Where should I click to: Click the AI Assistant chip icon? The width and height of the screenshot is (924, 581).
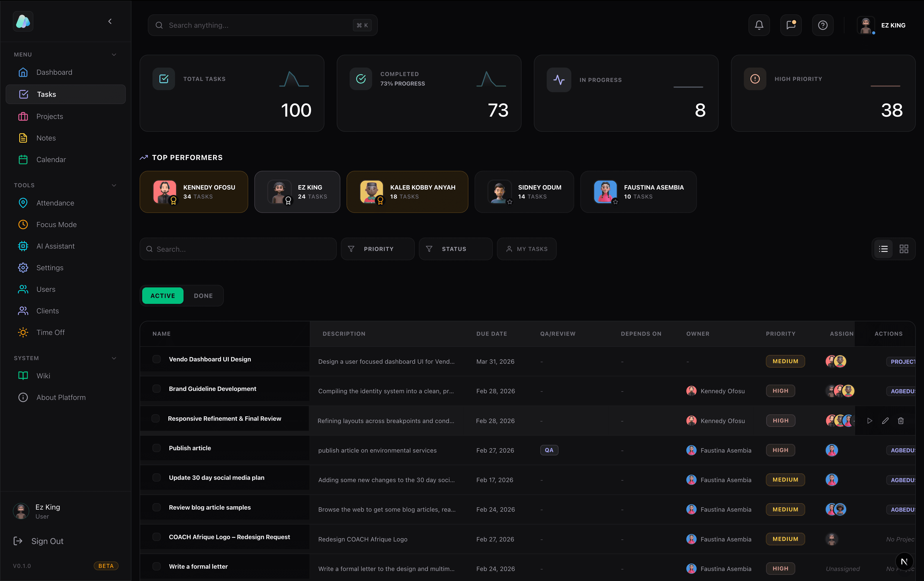click(23, 246)
